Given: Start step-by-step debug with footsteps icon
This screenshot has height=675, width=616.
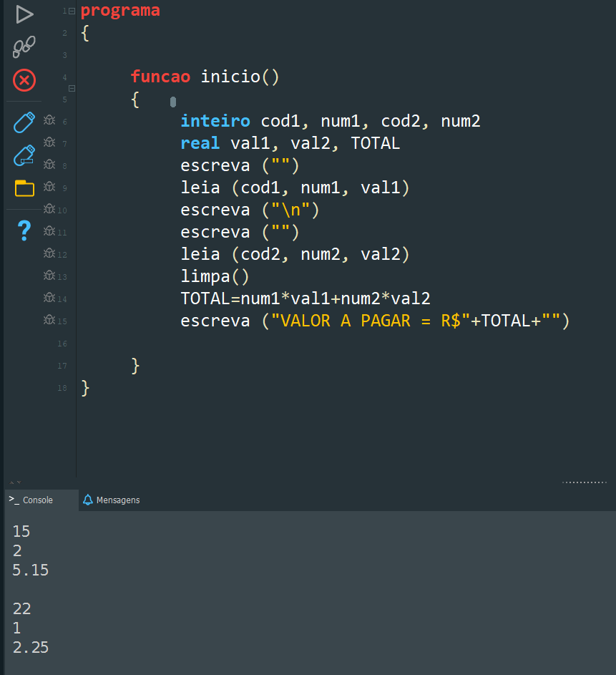Looking at the screenshot, I should pyautogui.click(x=24, y=47).
